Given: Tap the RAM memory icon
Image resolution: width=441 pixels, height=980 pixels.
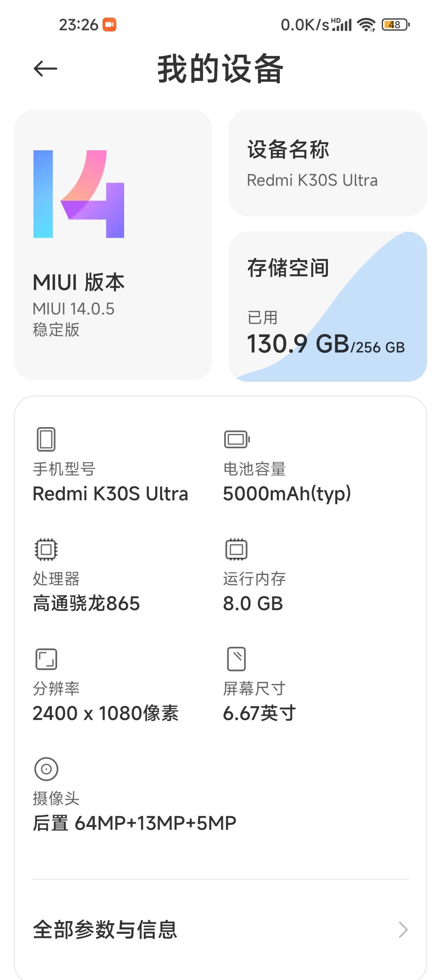Looking at the screenshot, I should pyautogui.click(x=236, y=549).
